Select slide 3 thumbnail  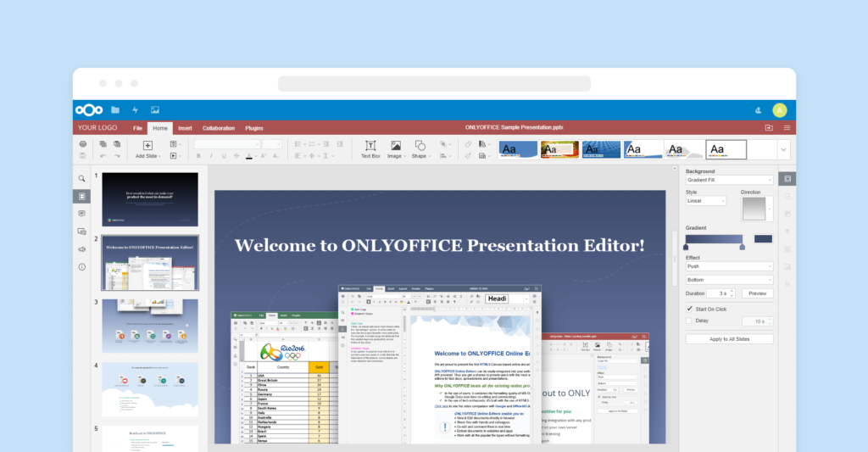(x=150, y=326)
